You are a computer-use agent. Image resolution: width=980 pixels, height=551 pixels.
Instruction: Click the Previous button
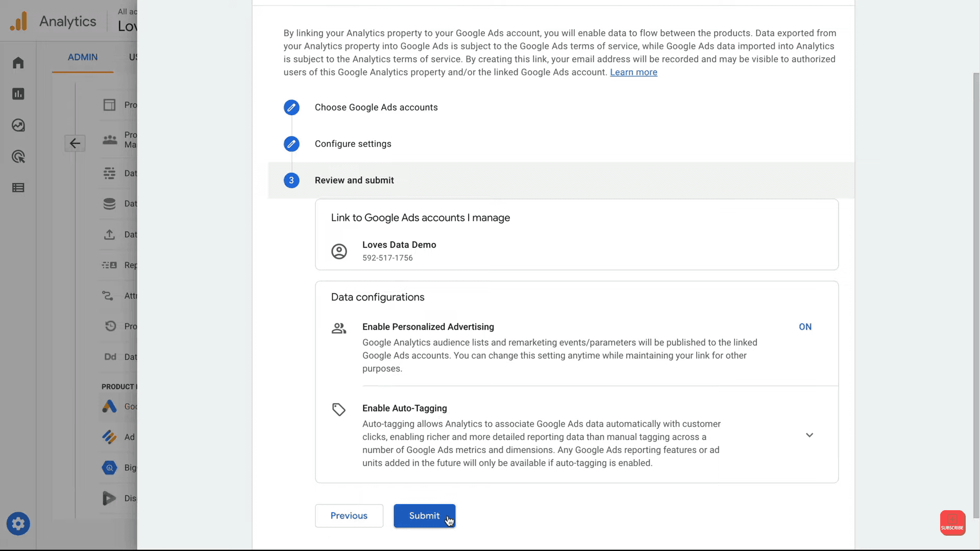[x=349, y=516]
